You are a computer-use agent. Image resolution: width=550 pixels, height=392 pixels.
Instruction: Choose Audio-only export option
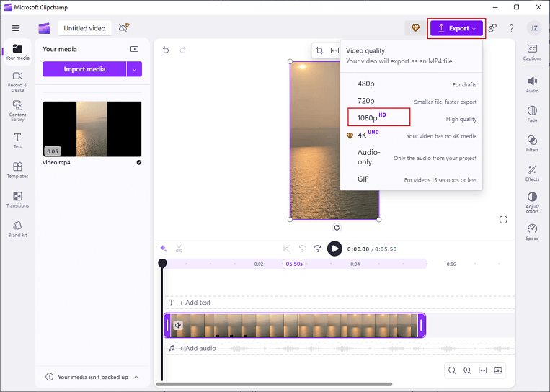coord(412,157)
